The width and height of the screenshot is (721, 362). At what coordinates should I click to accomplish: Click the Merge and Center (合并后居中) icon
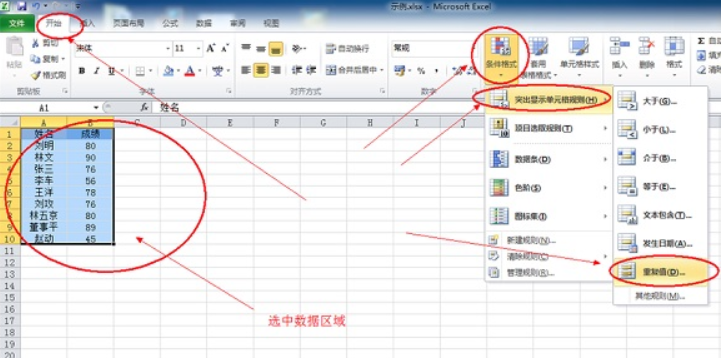click(354, 70)
